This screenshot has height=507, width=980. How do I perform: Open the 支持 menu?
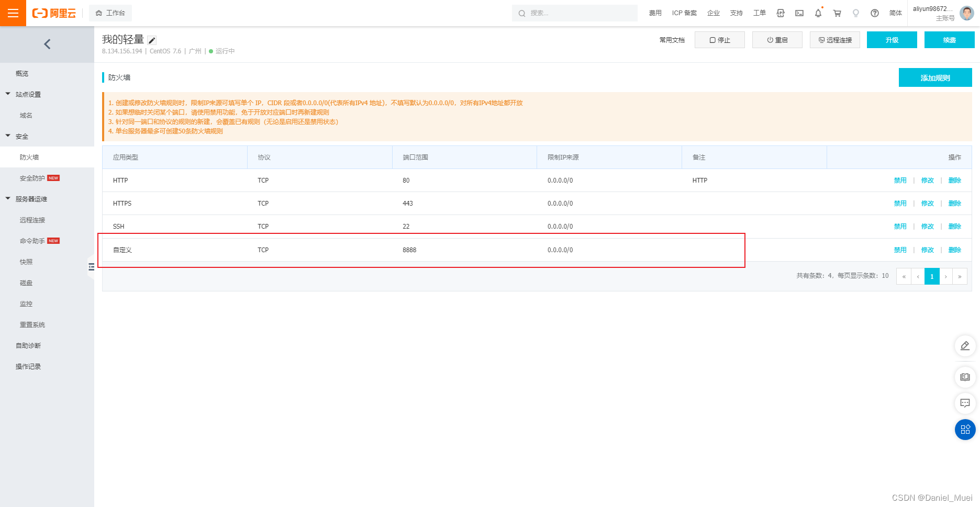737,13
